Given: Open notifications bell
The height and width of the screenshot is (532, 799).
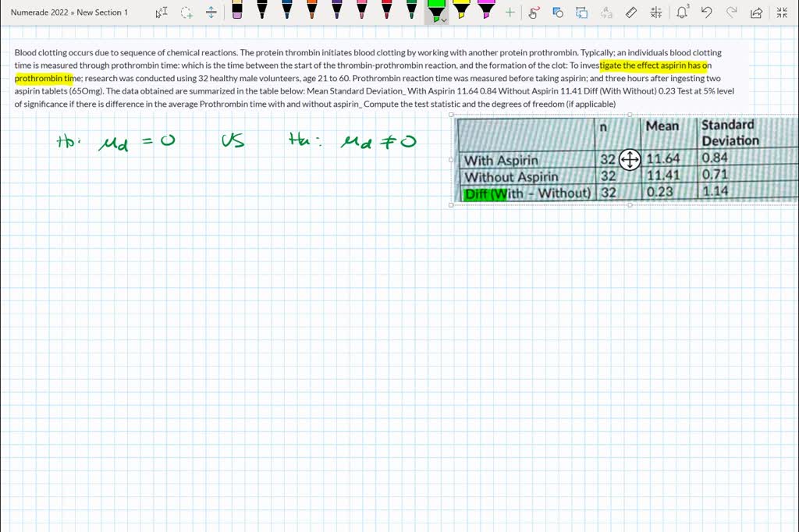Looking at the screenshot, I should click(682, 12).
